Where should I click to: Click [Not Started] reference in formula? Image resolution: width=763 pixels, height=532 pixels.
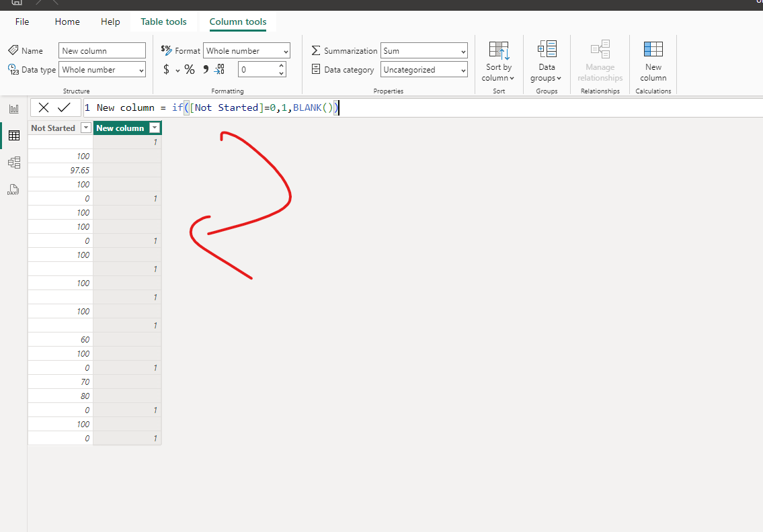pyautogui.click(x=227, y=107)
